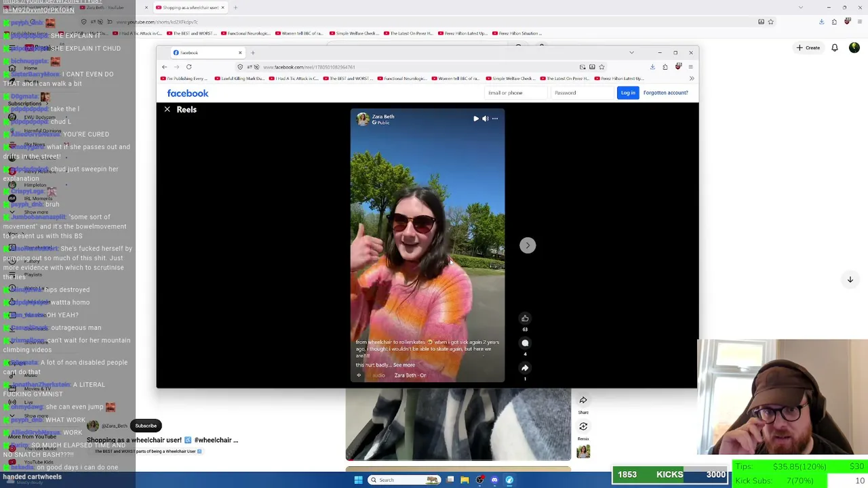Close the Facebook tab

click(239, 53)
